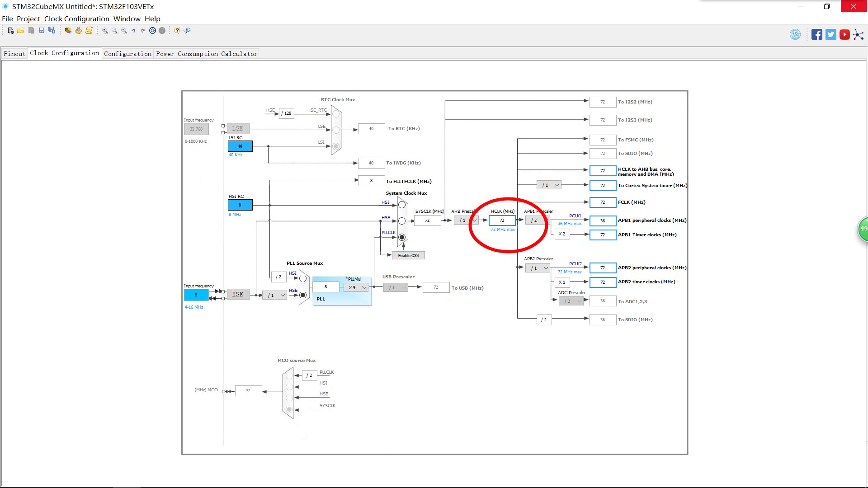This screenshot has width=868, height=488.
Task: Click the gray Redo arrow icon
Action: [x=143, y=30]
